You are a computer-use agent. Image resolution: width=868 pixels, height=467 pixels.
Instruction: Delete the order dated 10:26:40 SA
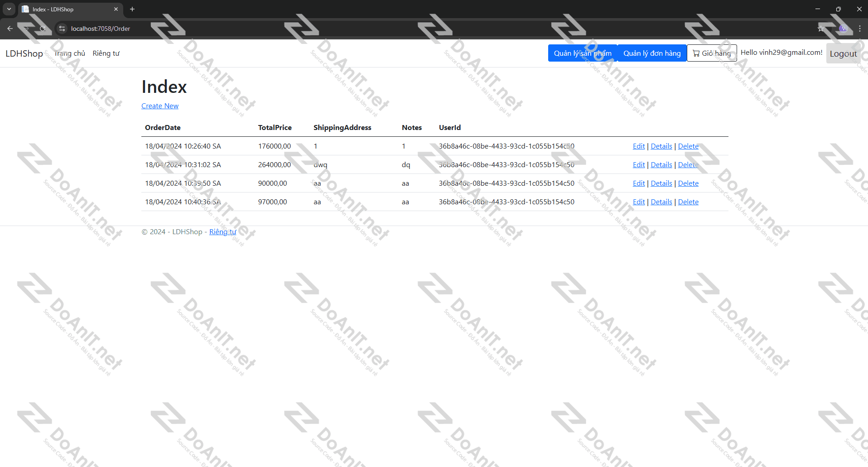click(688, 146)
